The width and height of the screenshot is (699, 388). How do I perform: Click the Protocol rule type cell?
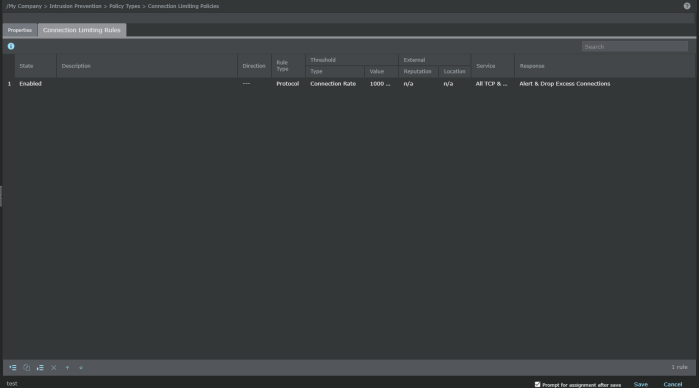pos(288,84)
